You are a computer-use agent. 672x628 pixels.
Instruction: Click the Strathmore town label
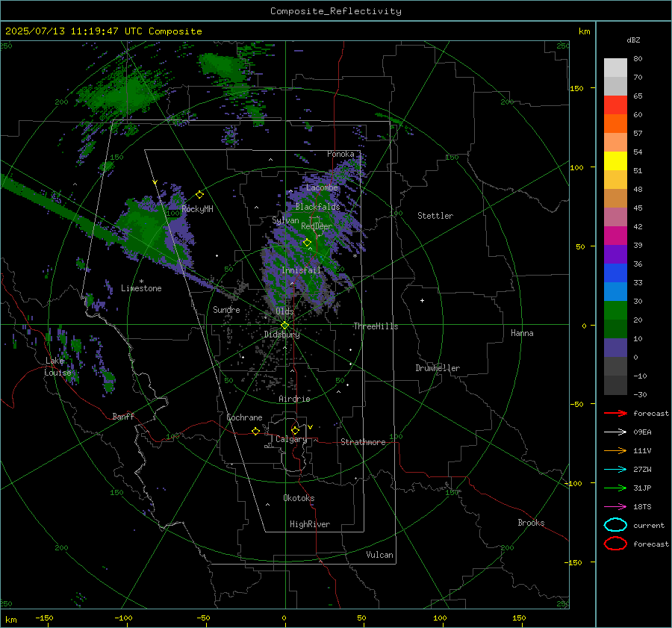pyautogui.click(x=363, y=442)
